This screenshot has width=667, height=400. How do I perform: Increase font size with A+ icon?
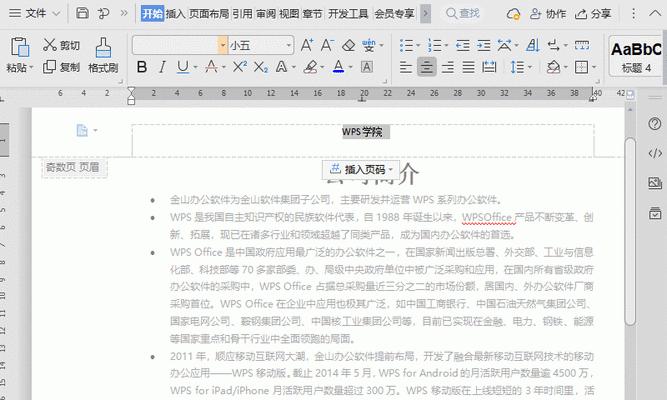pos(307,45)
